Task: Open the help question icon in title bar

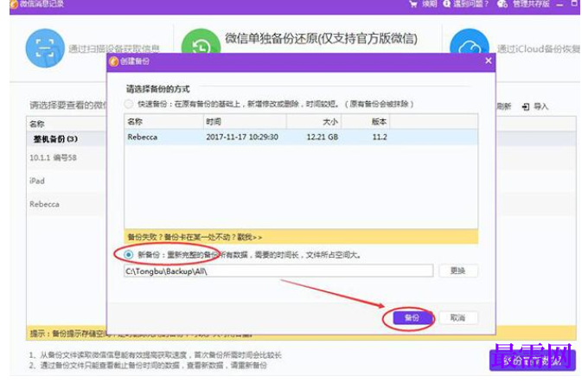Action: 446,3
